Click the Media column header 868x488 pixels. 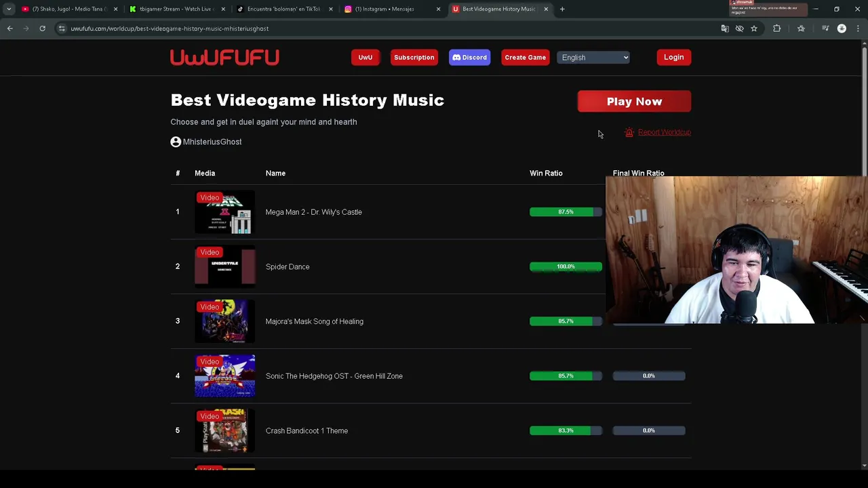click(x=205, y=173)
